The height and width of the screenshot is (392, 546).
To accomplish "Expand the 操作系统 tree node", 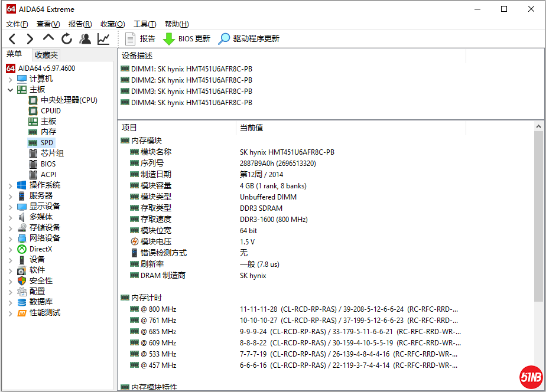I will (x=10, y=185).
